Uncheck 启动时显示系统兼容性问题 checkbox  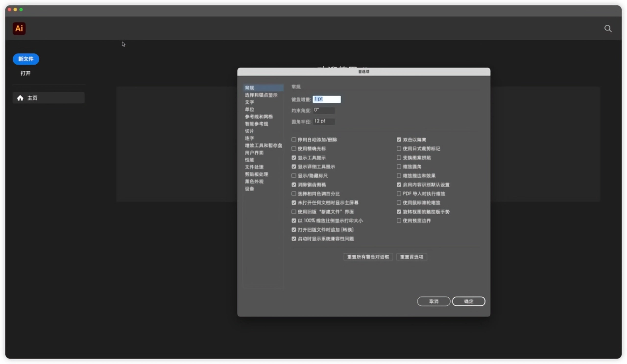[294, 239]
